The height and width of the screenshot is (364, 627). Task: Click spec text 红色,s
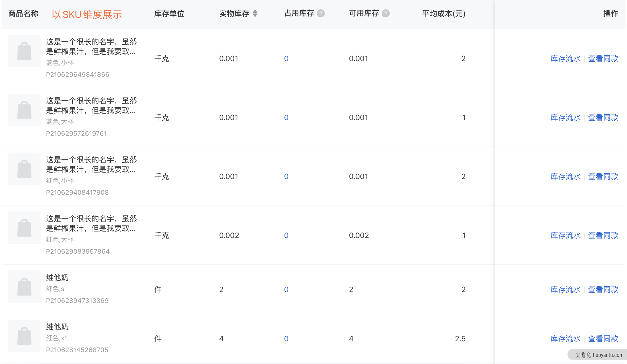[55, 289]
